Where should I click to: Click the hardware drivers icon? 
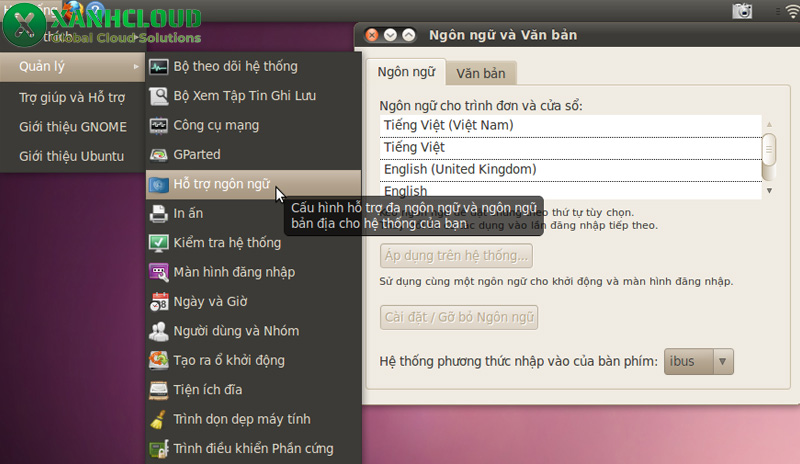tap(158, 449)
